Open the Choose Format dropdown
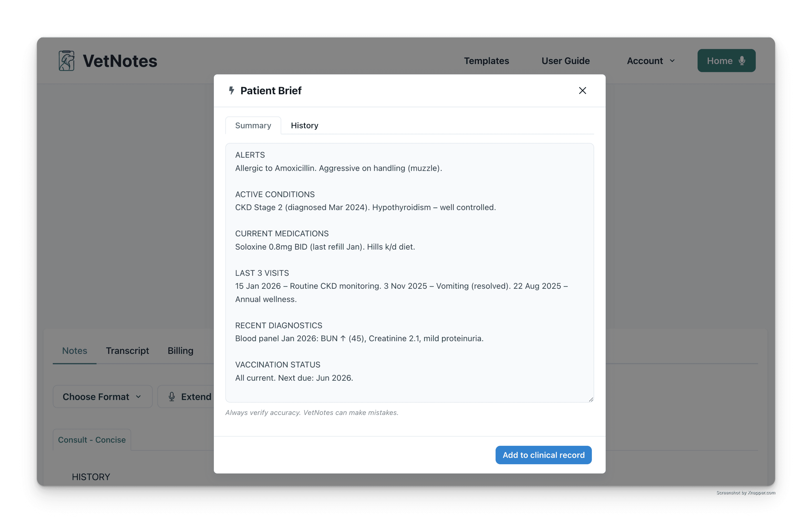This screenshot has height=532, width=812. point(102,397)
